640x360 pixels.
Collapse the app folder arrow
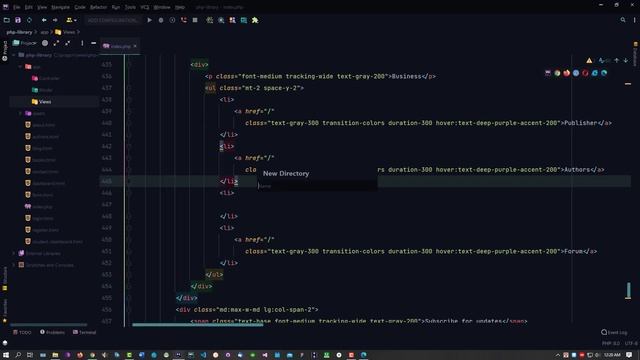(x=20, y=67)
